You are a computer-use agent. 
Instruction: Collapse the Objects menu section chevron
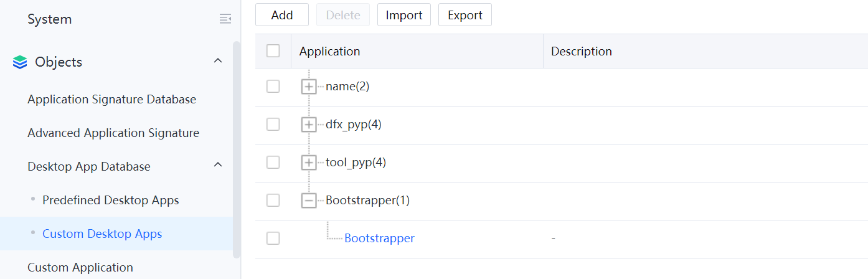point(218,61)
